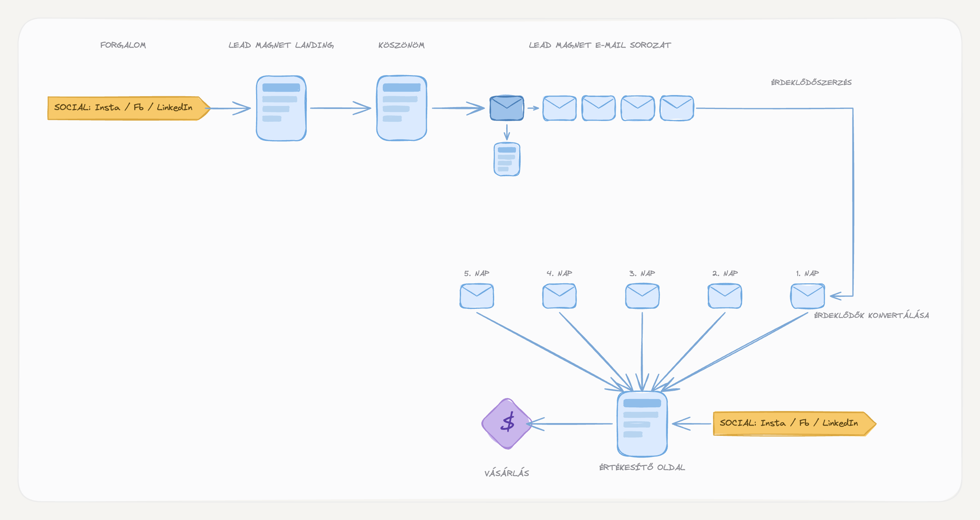Click the FORGALOM heading label
Image resolution: width=980 pixels, height=520 pixels.
click(123, 45)
